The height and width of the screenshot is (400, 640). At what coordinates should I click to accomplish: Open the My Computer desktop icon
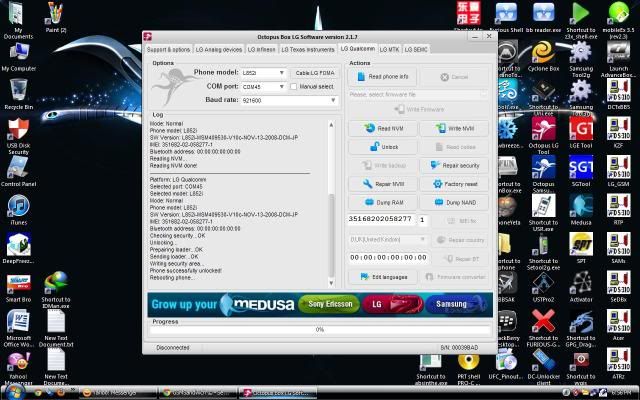pyautogui.click(x=18, y=57)
